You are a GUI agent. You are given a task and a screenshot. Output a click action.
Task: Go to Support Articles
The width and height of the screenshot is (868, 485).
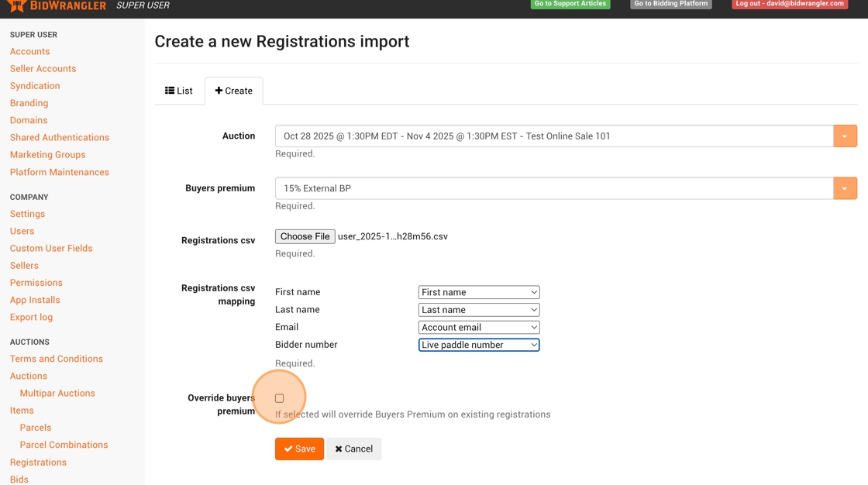pyautogui.click(x=570, y=4)
